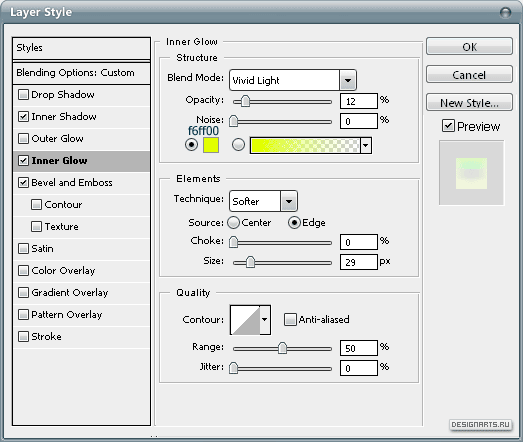This screenshot has width=523, height=442.
Task: Click the Noise value field
Action: (x=359, y=121)
